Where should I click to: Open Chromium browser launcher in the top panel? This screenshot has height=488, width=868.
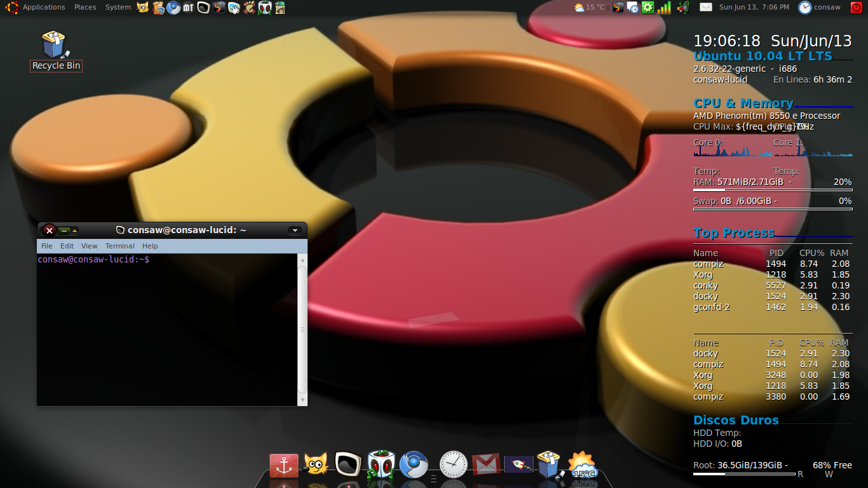[173, 8]
